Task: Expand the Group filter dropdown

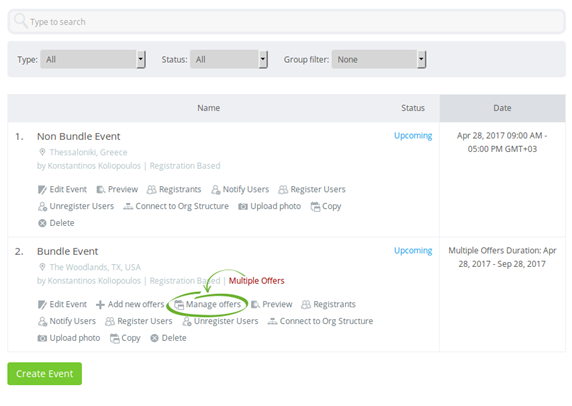Action: pyautogui.click(x=379, y=59)
